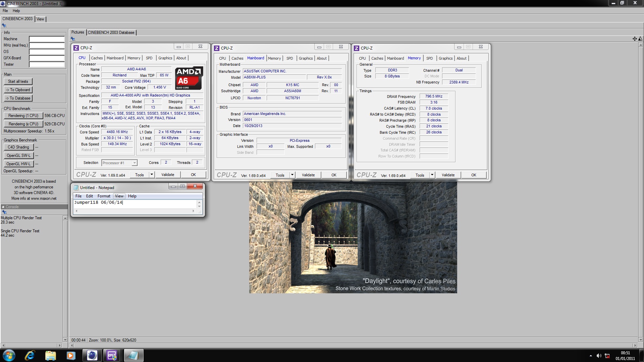Click the CPU-Z logo icon in first window title
Screen dimensions: 644x362
[x=76, y=48]
